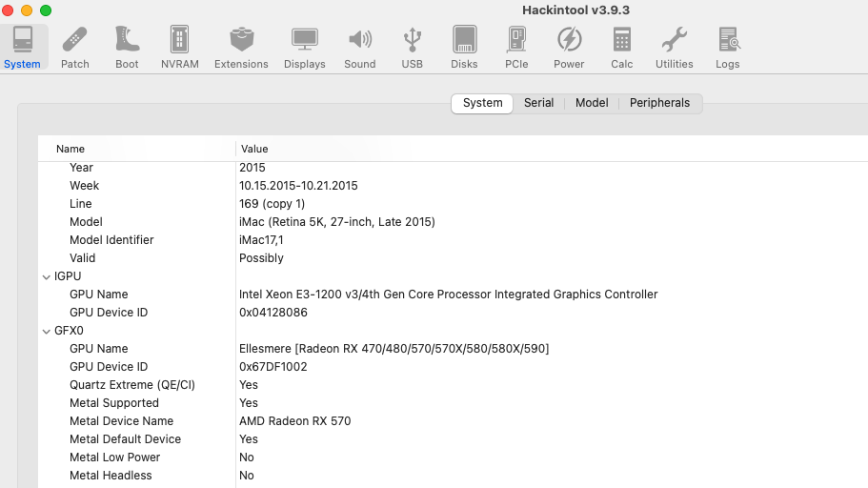Switch to the Model tab
The height and width of the screenshot is (488, 868).
tap(592, 103)
